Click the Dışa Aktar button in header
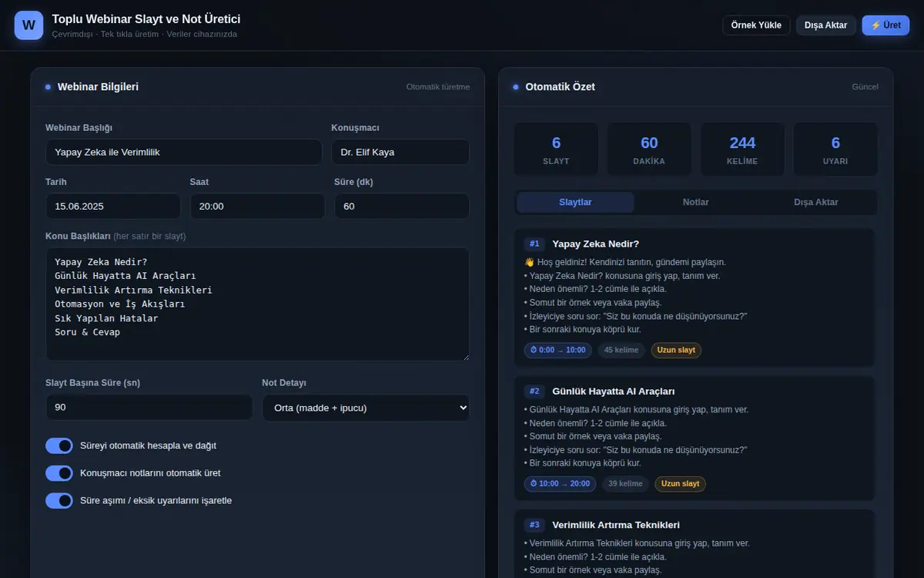The width and height of the screenshot is (924, 578). click(x=826, y=25)
